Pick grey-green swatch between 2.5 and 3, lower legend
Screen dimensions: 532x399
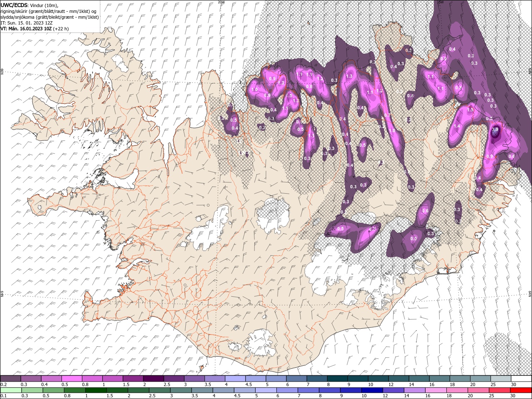(159, 390)
